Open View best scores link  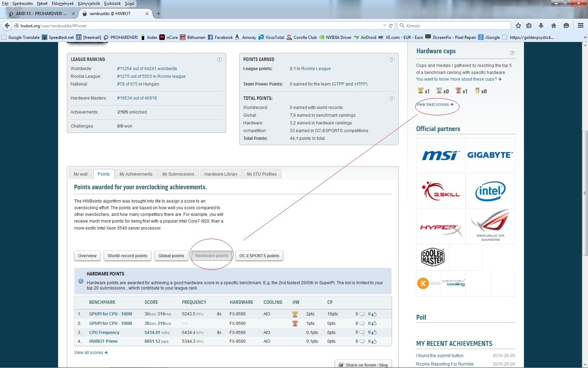coord(434,104)
